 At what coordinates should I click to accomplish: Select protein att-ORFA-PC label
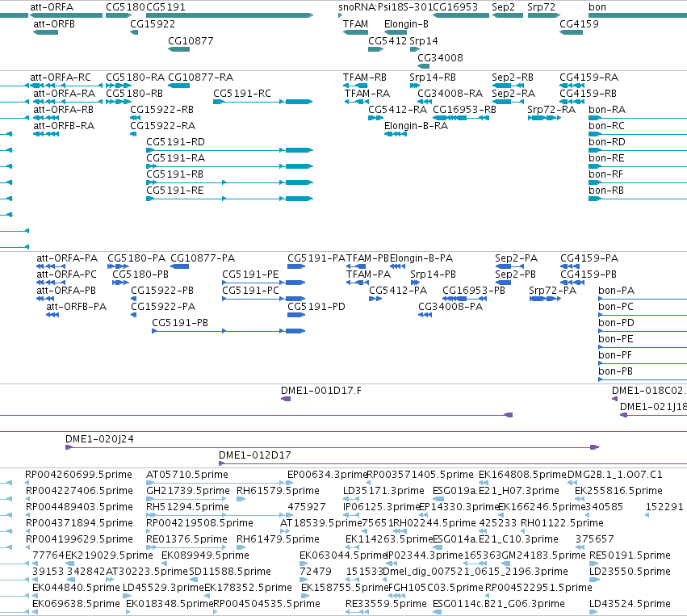pyautogui.click(x=66, y=274)
